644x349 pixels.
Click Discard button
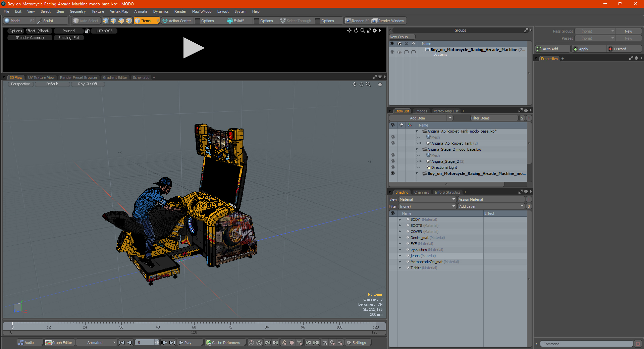(x=624, y=49)
